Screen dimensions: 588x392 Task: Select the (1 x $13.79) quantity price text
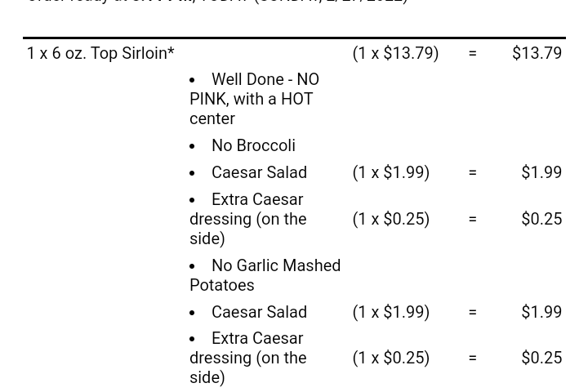tap(395, 53)
